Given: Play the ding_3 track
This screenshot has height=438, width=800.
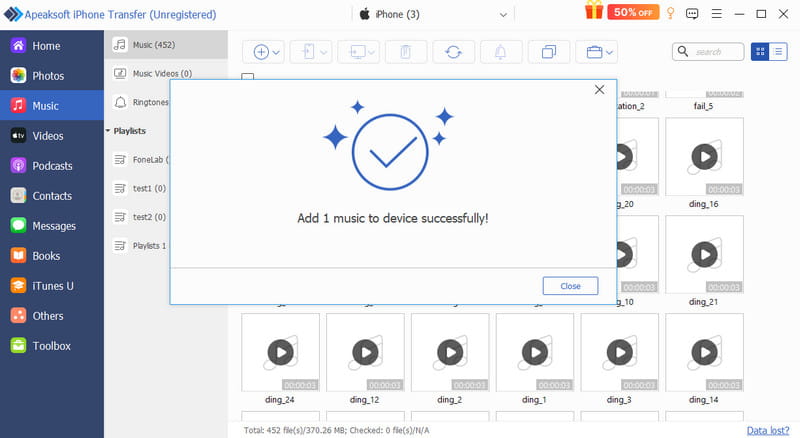Looking at the screenshot, I should 619,352.
